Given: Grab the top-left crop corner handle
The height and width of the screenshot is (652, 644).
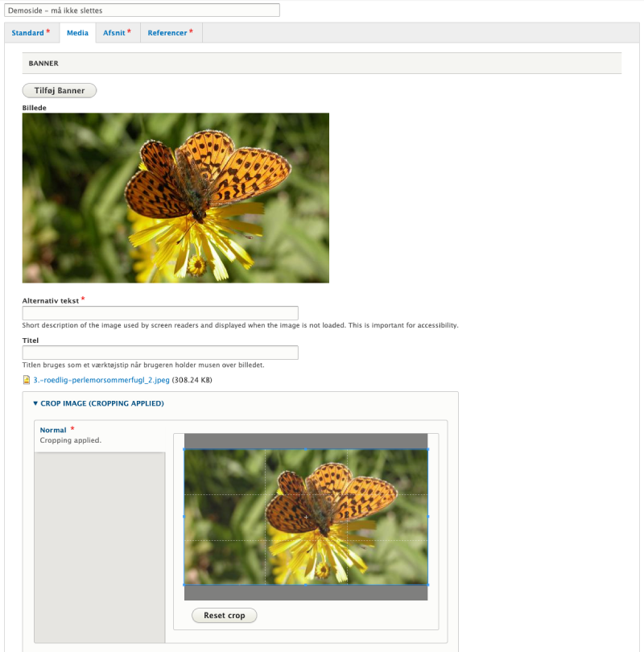Looking at the screenshot, I should pos(184,449).
